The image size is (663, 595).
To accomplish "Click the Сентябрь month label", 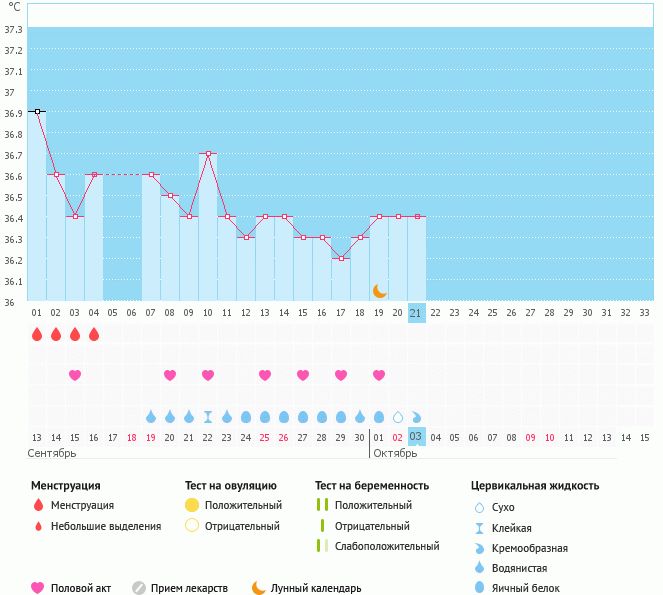I will 52,453.
